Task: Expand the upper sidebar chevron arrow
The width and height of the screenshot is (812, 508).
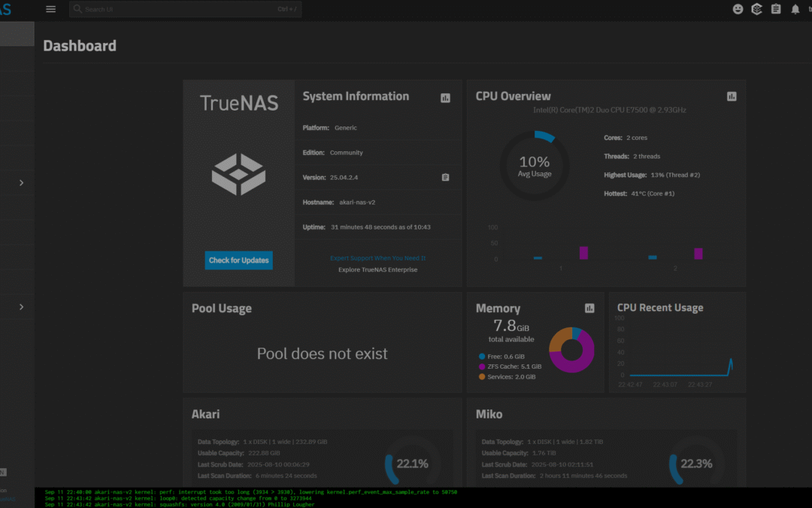Action: (21, 183)
